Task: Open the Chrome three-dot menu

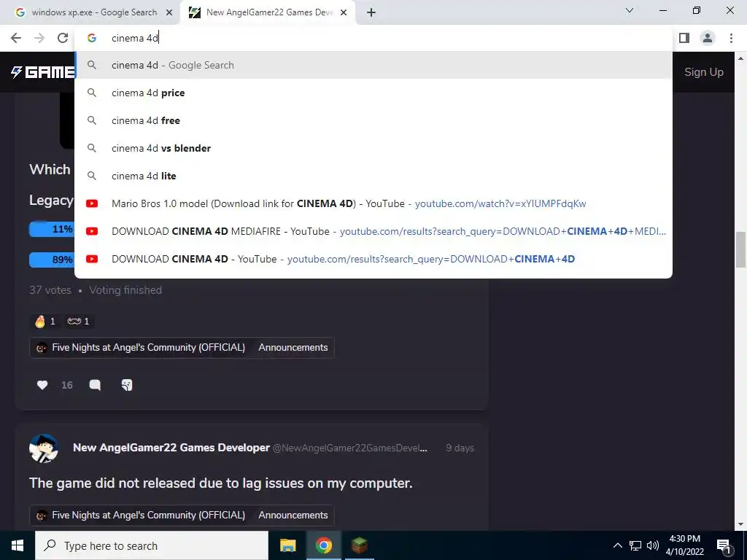Action: coord(731,38)
